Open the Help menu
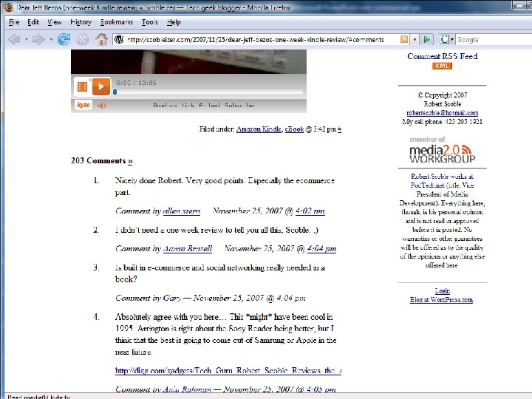532x399 pixels. [174, 22]
